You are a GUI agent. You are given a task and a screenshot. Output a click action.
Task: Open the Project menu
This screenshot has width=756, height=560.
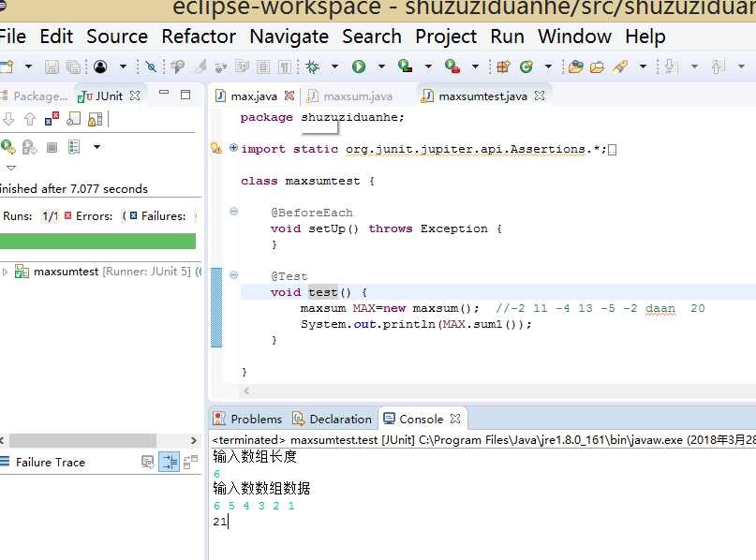point(446,37)
